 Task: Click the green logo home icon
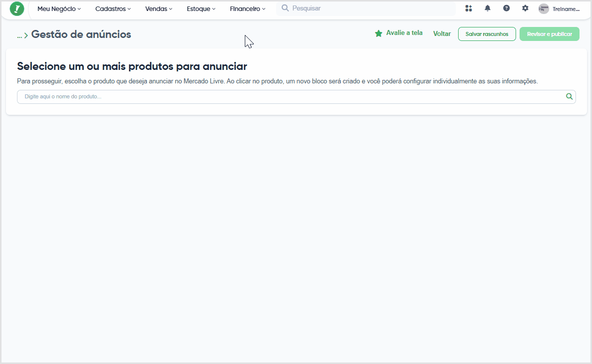point(16,8)
